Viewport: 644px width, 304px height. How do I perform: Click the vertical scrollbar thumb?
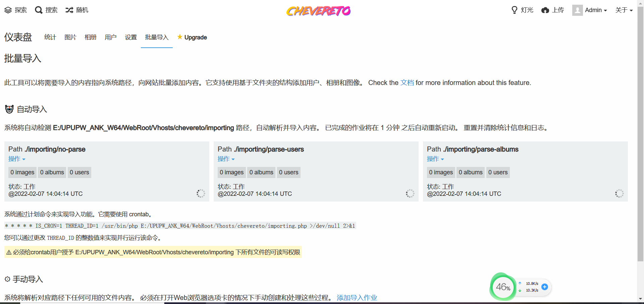[640, 133]
